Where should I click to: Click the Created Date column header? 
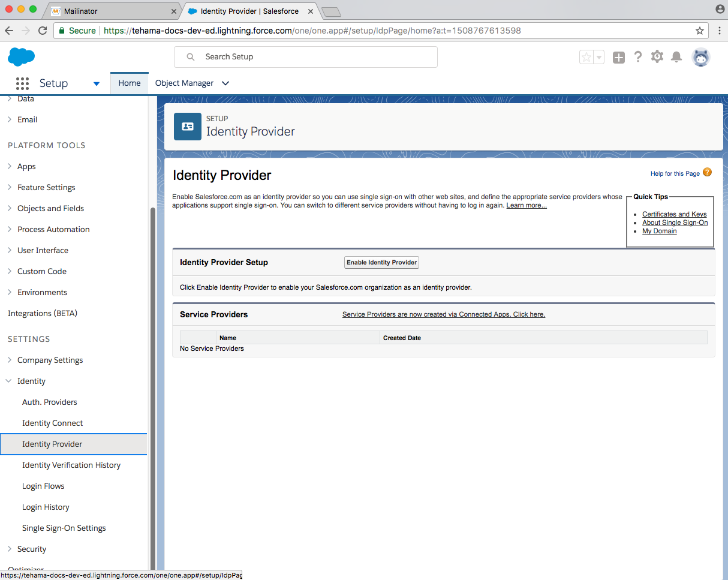click(544, 338)
